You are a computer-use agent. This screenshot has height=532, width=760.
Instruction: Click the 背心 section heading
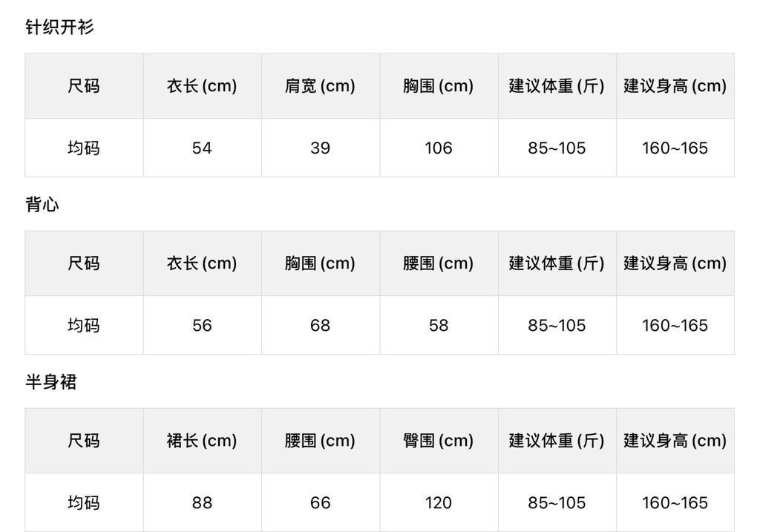click(x=42, y=205)
